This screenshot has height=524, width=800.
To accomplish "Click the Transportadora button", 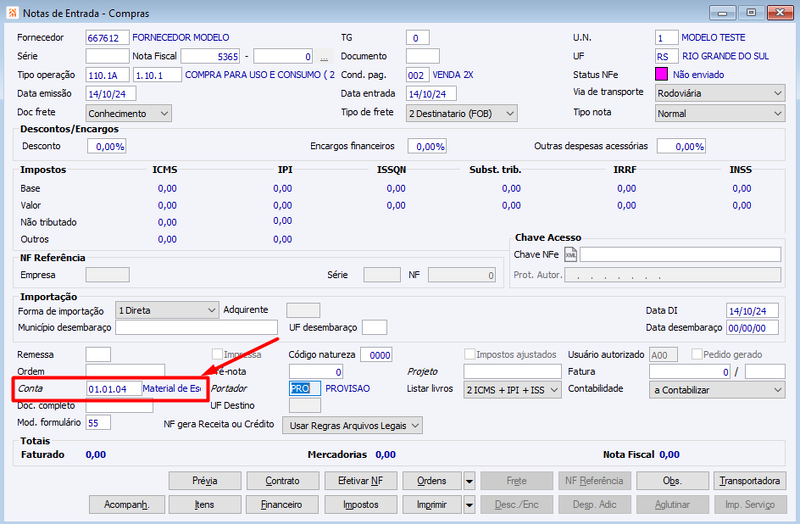I will pos(749,481).
